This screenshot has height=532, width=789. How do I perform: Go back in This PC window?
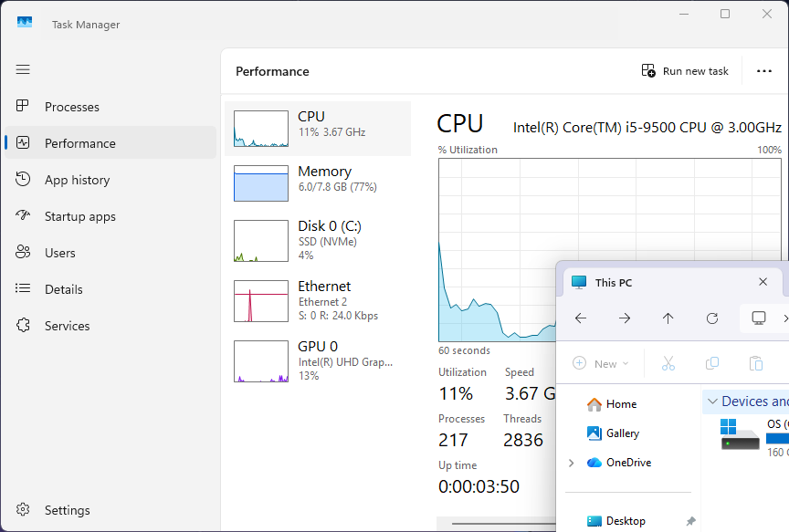coord(581,318)
